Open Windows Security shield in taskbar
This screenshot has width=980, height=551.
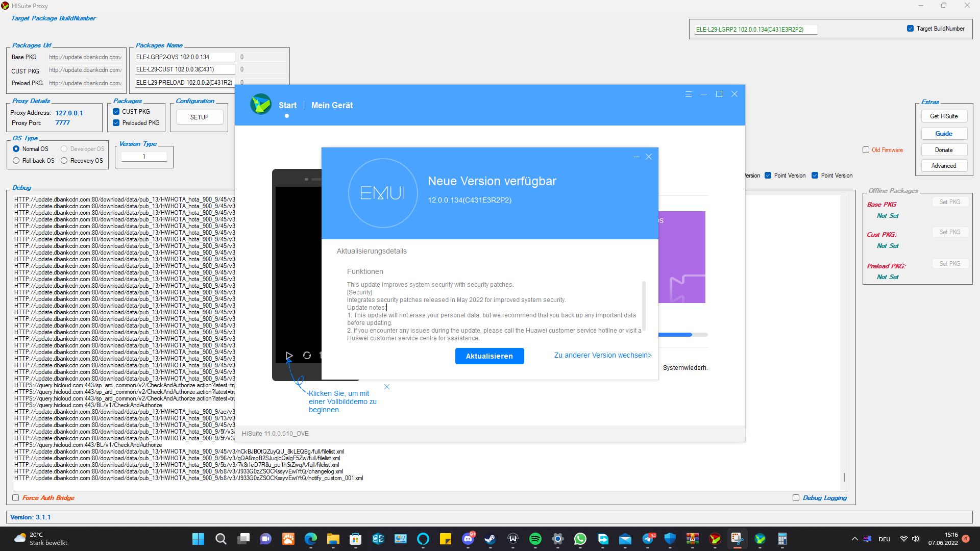click(x=670, y=539)
